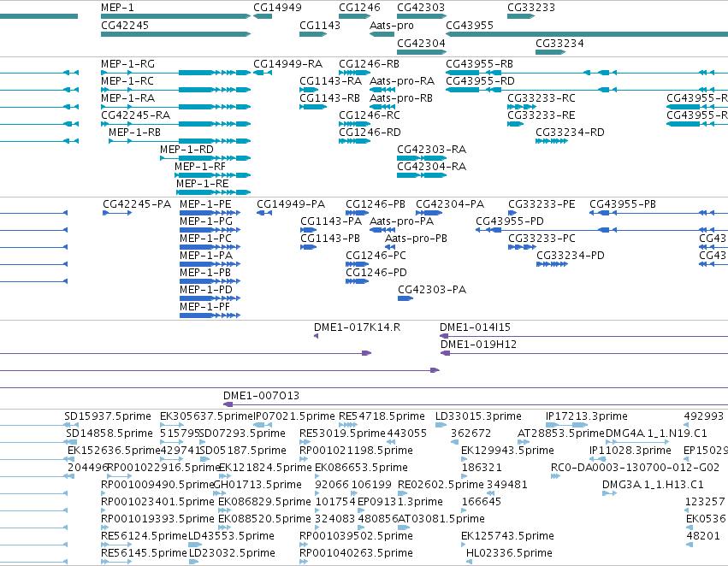Select the EK125743.5prime EST label
The width and height of the screenshot is (728, 566).
click(x=507, y=536)
